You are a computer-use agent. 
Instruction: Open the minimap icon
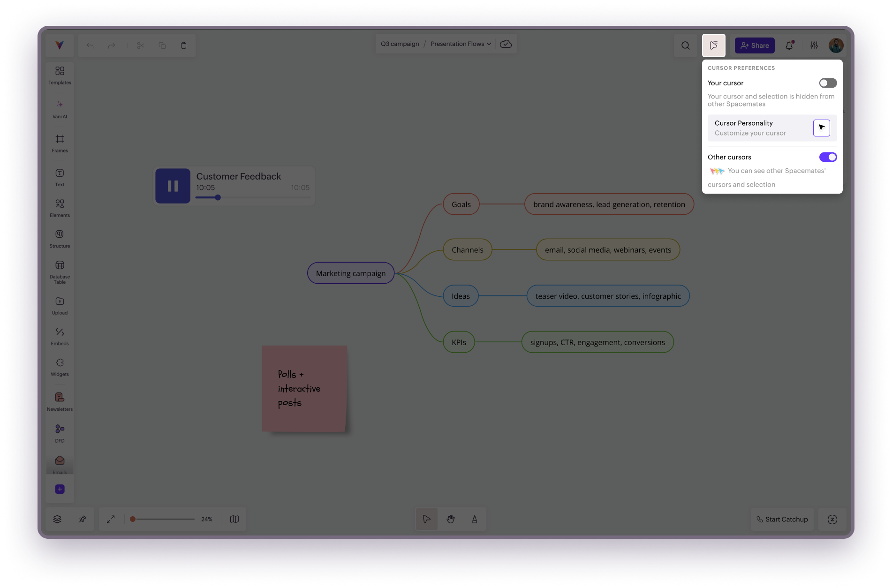pyautogui.click(x=234, y=519)
